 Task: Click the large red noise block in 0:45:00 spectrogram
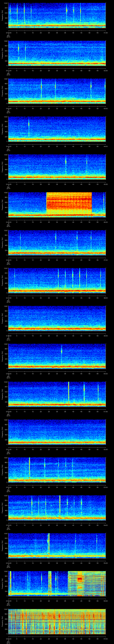(69, 204)
